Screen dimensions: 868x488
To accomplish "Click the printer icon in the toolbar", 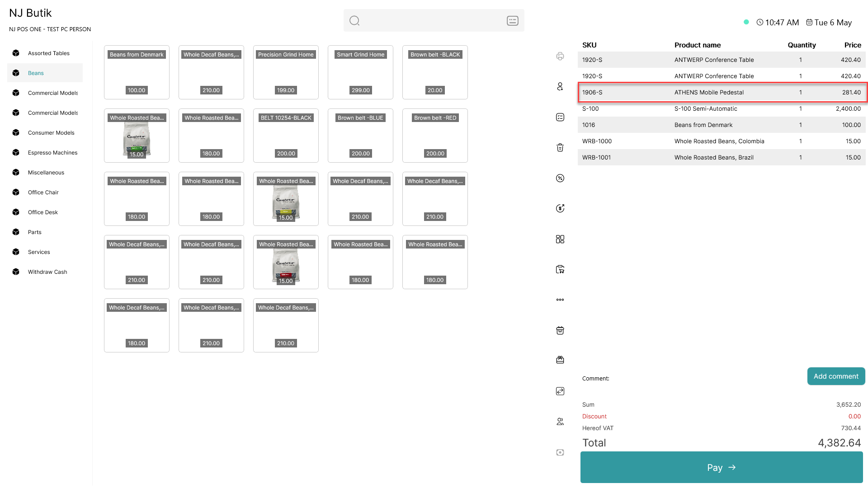I will point(560,56).
